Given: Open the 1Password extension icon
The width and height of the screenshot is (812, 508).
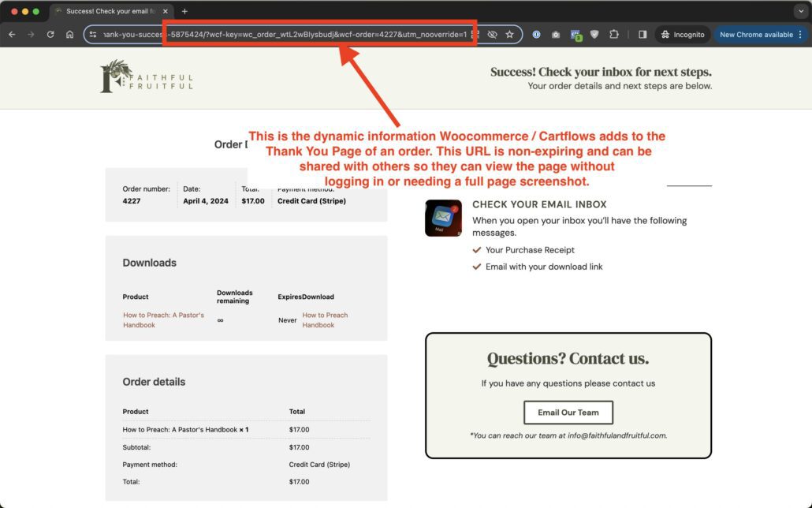Looking at the screenshot, I should [x=537, y=35].
